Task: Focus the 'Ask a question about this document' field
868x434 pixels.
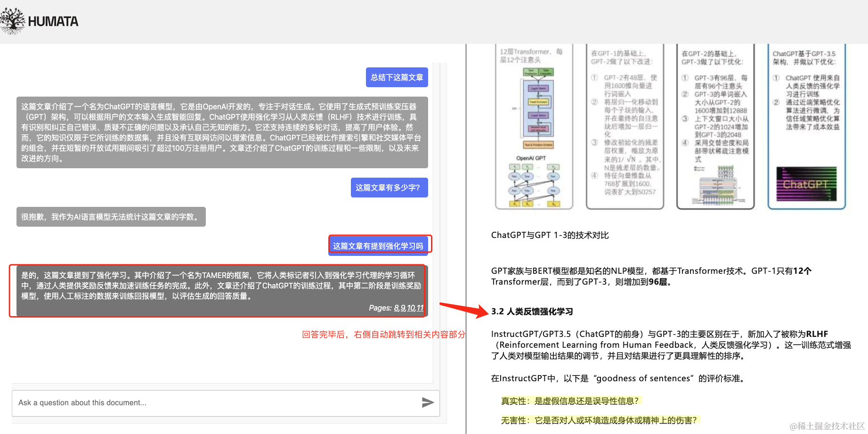Action: pyautogui.click(x=226, y=403)
